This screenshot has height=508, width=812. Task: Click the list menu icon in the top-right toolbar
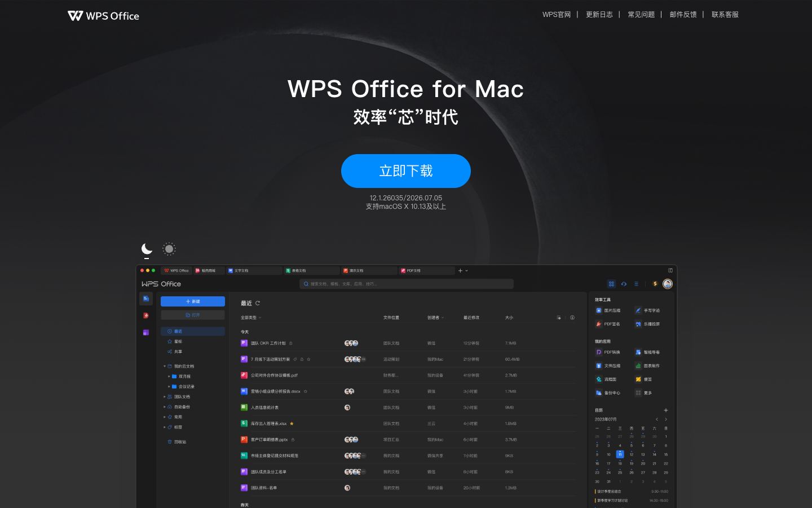[636, 284]
